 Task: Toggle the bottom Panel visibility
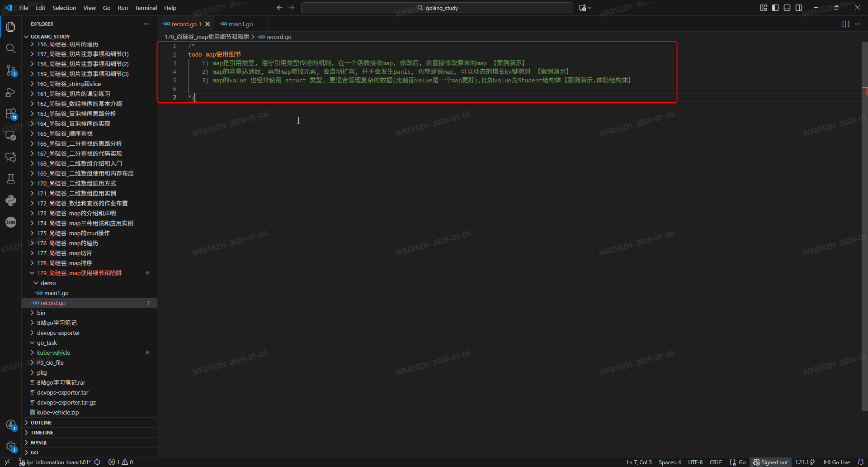click(x=787, y=8)
